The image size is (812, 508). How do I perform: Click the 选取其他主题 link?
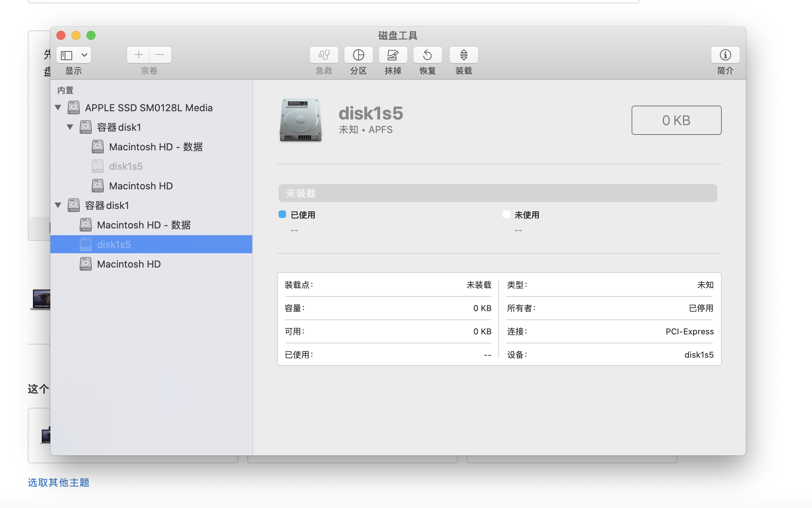pos(59,482)
